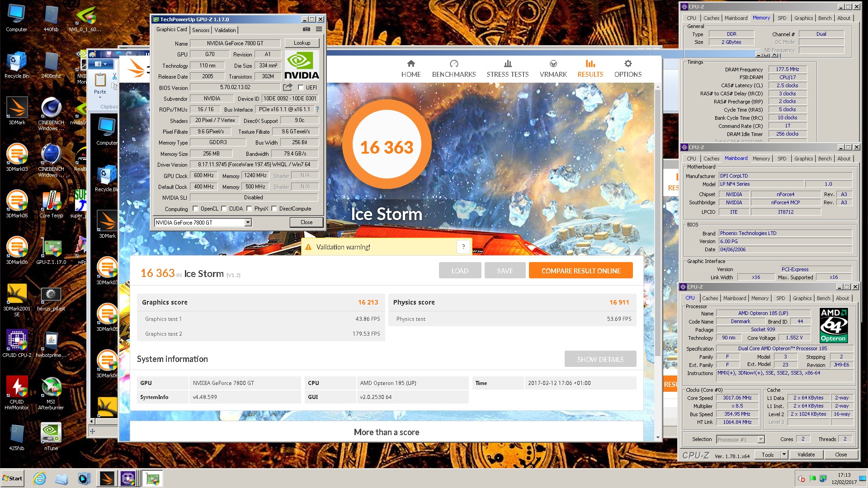The height and width of the screenshot is (488, 868).
Task: Click the GPU-Z screenshot camera icon
Action: [306, 29]
